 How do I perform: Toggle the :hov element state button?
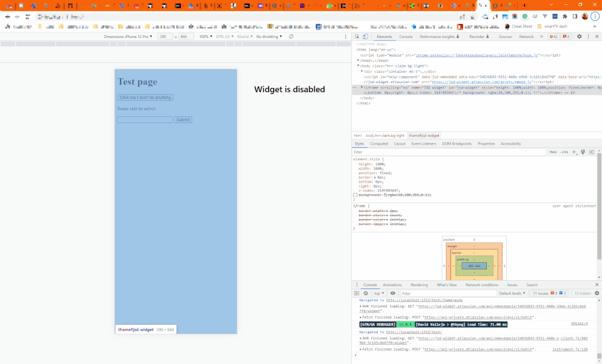[553, 152]
